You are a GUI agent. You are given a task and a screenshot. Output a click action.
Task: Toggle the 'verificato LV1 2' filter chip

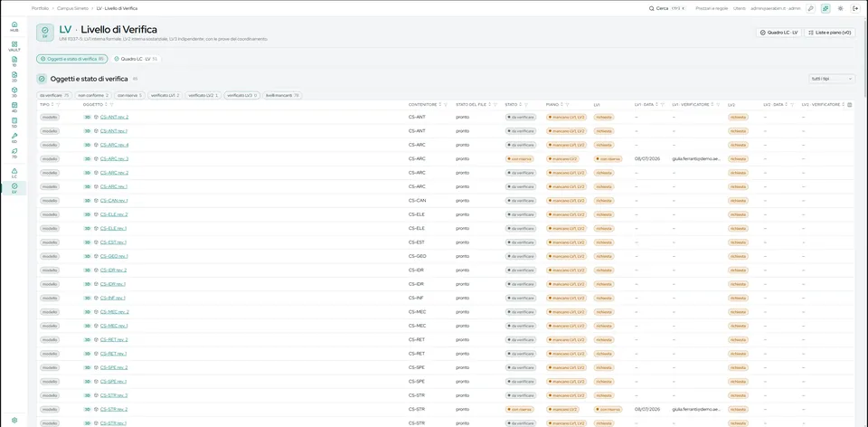pyautogui.click(x=165, y=95)
